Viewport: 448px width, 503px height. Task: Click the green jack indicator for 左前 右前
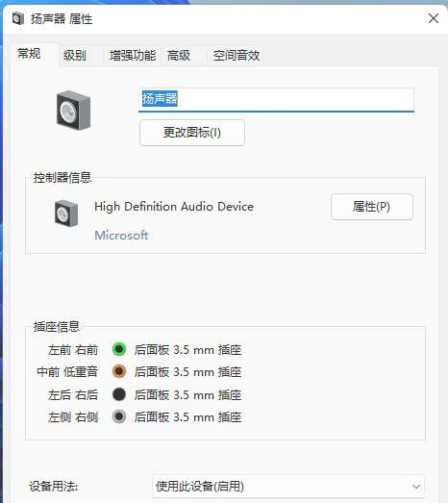click(x=119, y=349)
